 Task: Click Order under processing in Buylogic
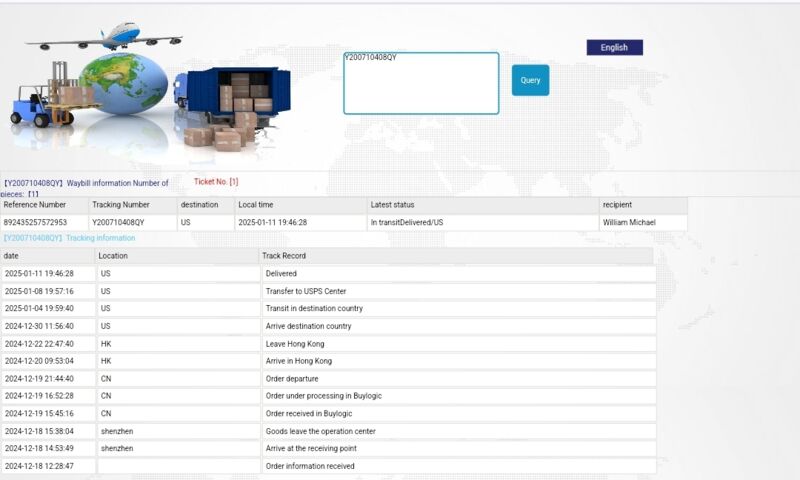coord(323,396)
